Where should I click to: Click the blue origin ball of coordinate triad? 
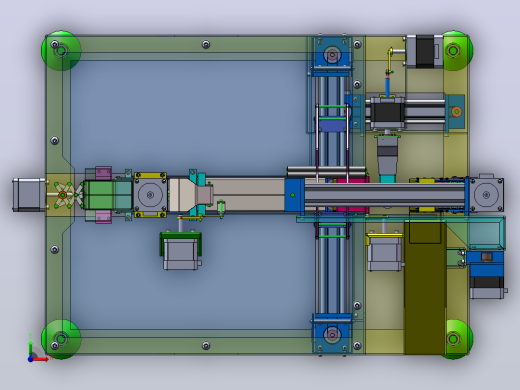[x=30, y=359]
